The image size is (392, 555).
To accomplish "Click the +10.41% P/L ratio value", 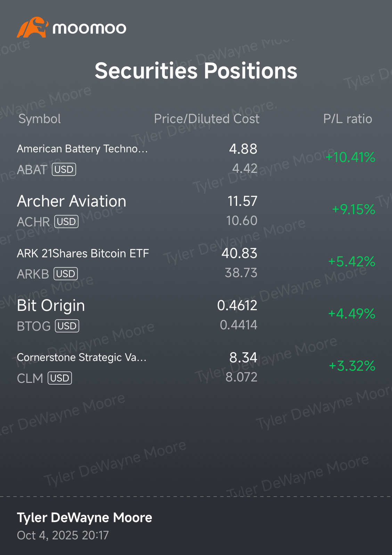I will (350, 158).
